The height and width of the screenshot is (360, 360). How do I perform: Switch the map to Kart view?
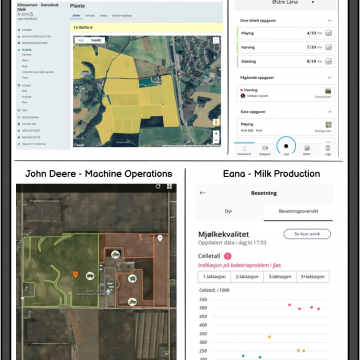click(x=81, y=40)
